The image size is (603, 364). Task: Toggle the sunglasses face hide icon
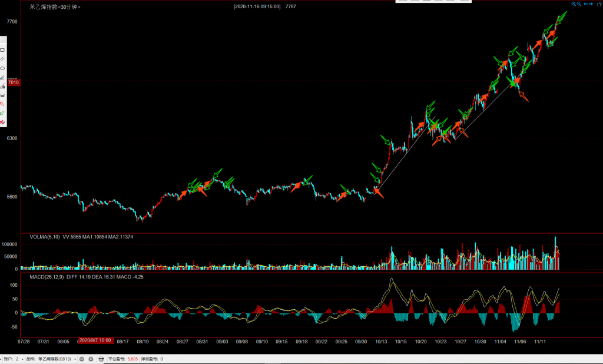[101, 359]
